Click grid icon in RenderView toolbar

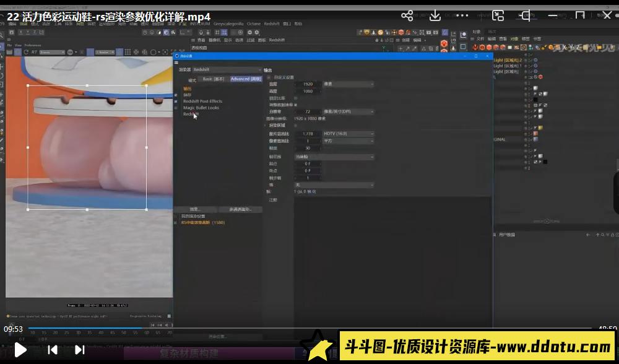(128, 52)
